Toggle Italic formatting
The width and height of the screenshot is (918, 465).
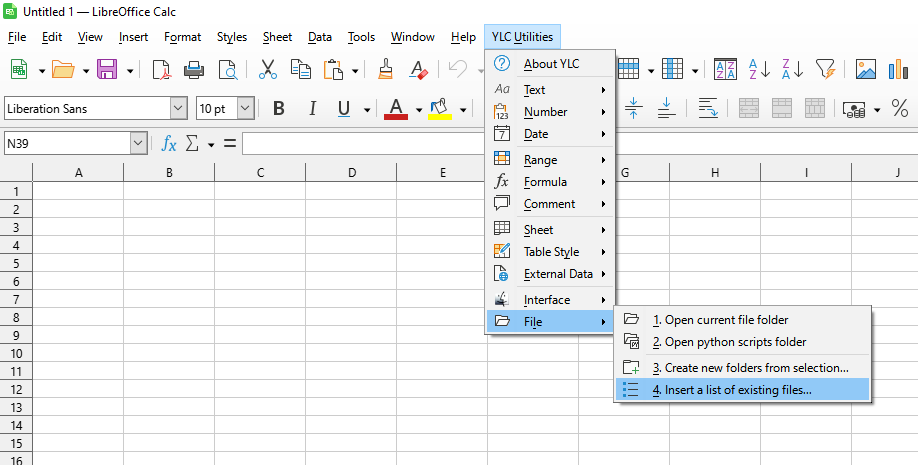(312, 108)
